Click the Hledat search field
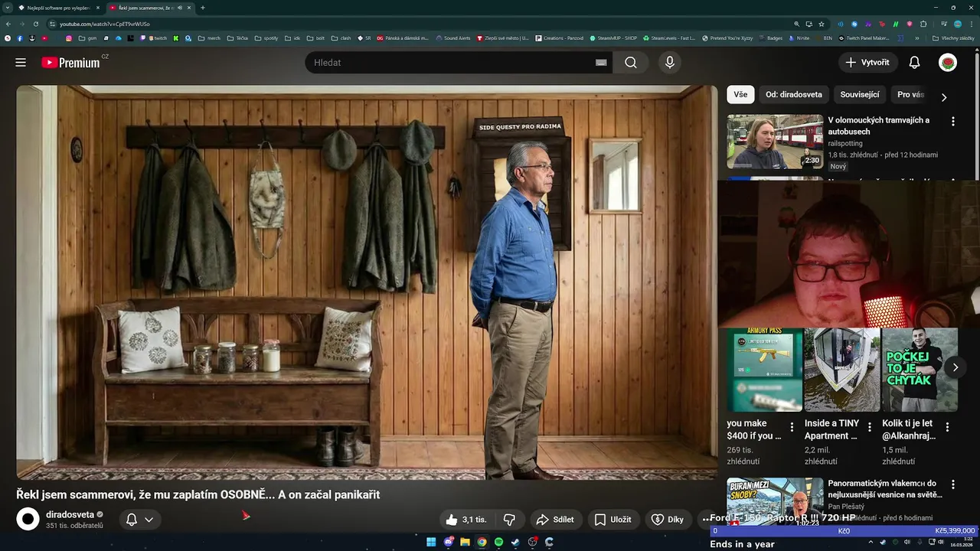The height and width of the screenshot is (551, 980). click(459, 63)
